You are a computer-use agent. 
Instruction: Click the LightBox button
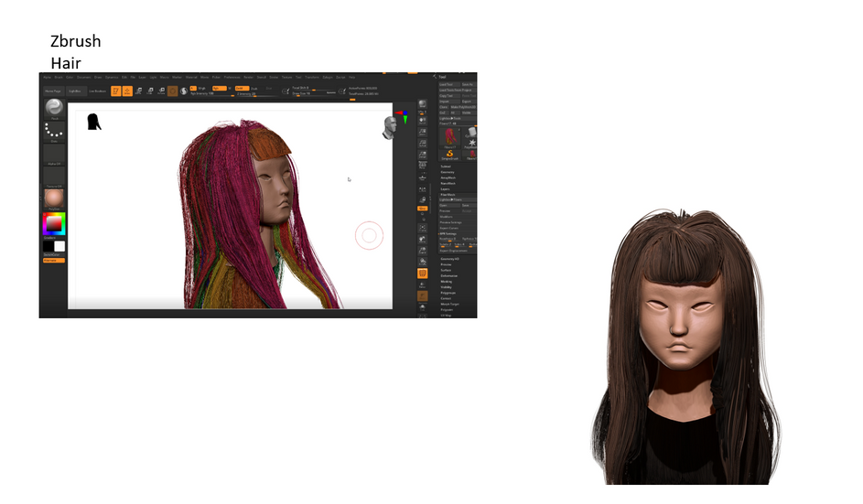[x=75, y=91]
